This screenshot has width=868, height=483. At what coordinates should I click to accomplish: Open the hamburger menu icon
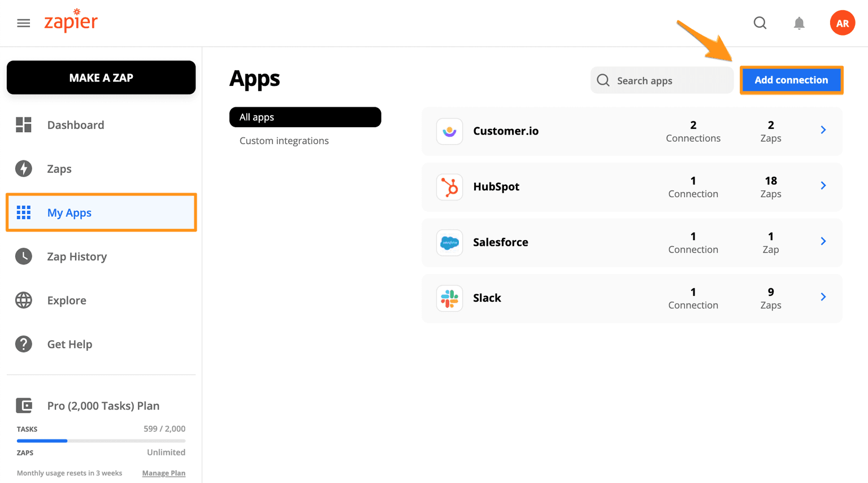[x=23, y=23]
